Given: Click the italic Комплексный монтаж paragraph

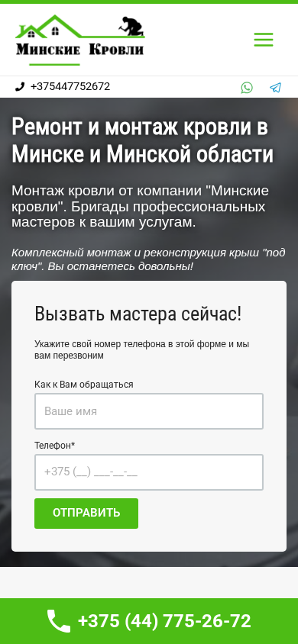Looking at the screenshot, I should (148, 259).
